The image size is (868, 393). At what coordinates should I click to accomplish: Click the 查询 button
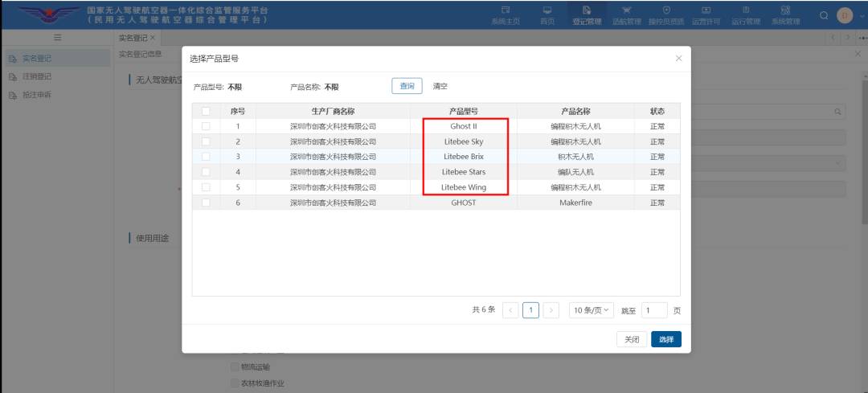[x=407, y=86]
